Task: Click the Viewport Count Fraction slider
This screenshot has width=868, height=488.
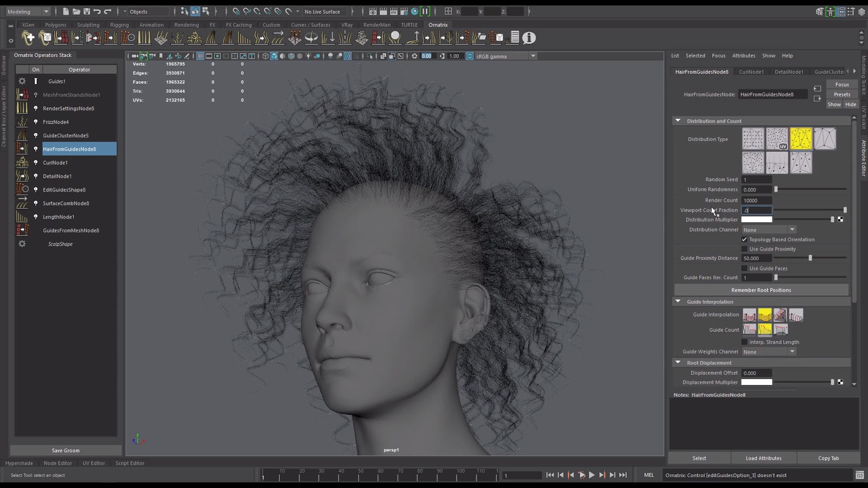Action: point(810,210)
